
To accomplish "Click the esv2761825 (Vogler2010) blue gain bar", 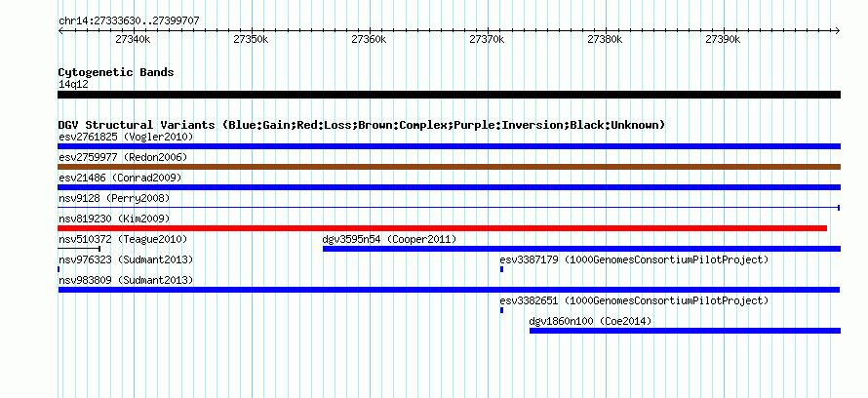I will point(449,146).
